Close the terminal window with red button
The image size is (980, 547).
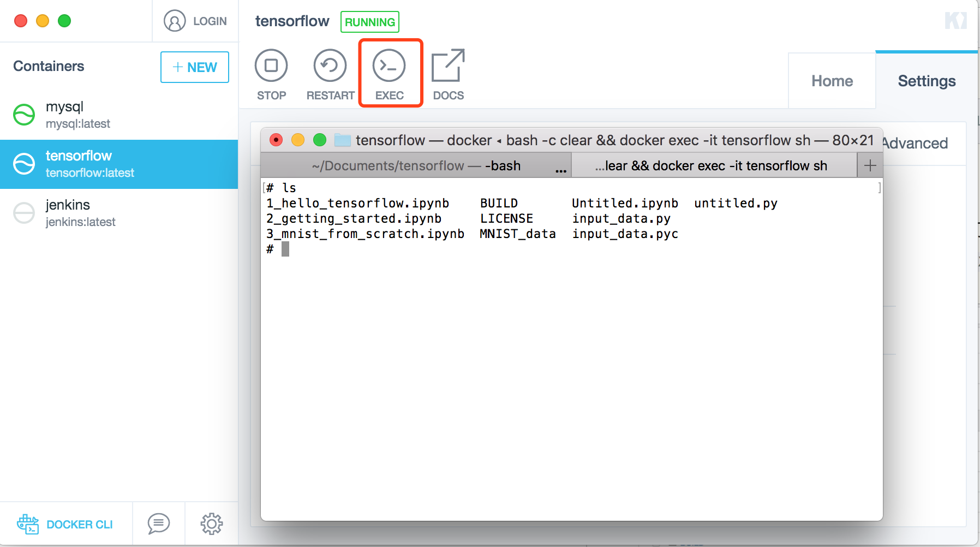click(x=276, y=140)
